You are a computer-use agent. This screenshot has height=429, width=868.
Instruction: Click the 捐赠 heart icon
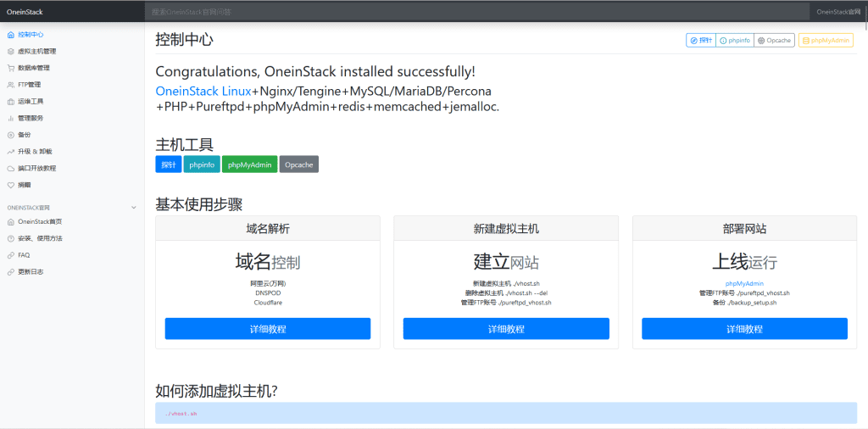click(10, 185)
